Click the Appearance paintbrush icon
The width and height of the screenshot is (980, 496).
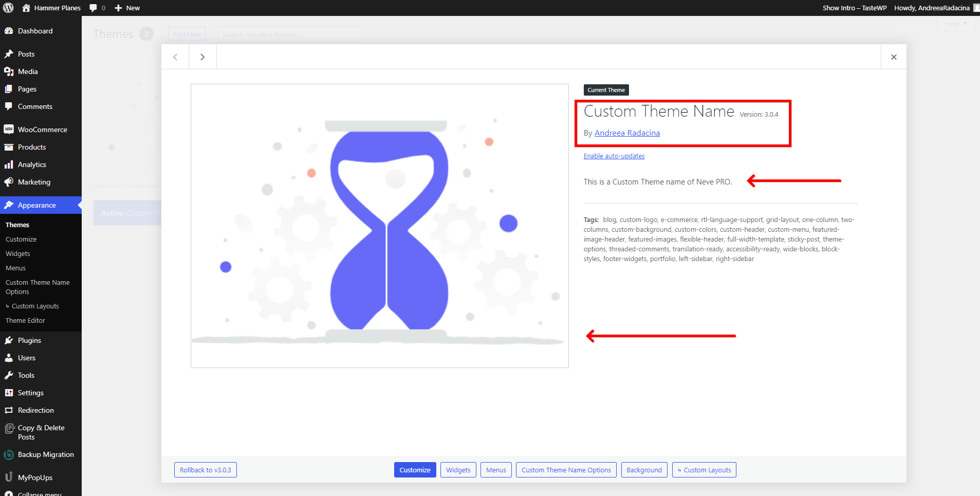[10, 205]
